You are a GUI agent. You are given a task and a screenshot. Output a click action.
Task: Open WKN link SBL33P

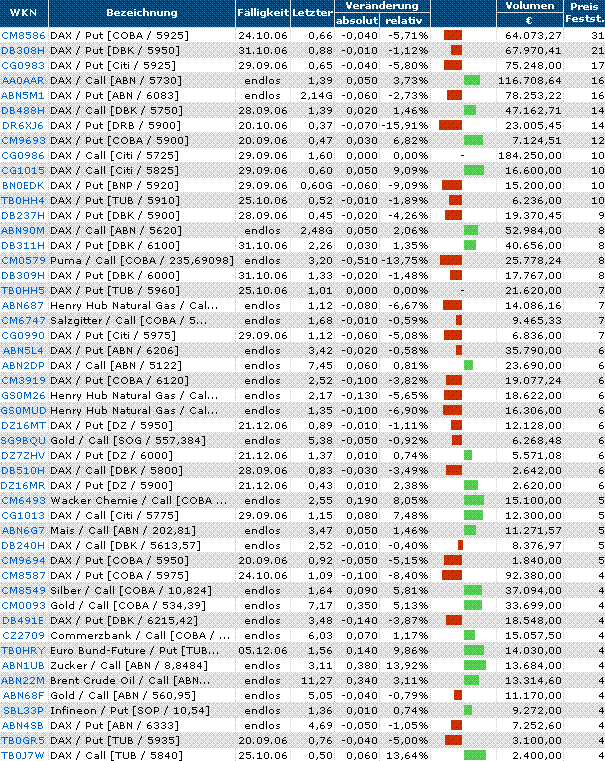click(23, 711)
